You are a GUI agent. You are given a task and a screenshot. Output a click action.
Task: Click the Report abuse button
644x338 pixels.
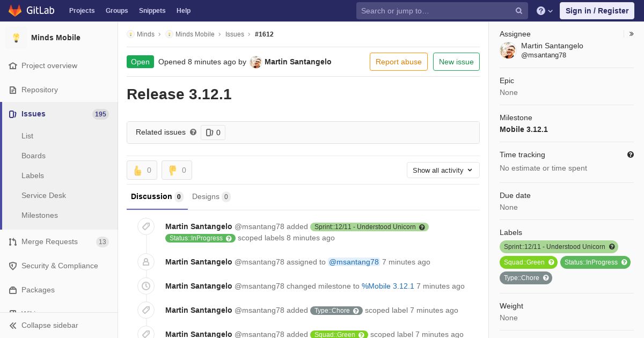pyautogui.click(x=399, y=62)
